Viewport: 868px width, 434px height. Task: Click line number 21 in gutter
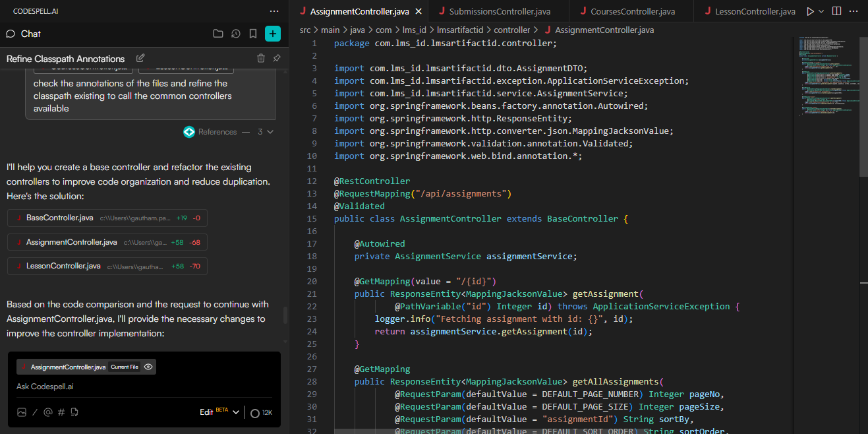[312, 294]
